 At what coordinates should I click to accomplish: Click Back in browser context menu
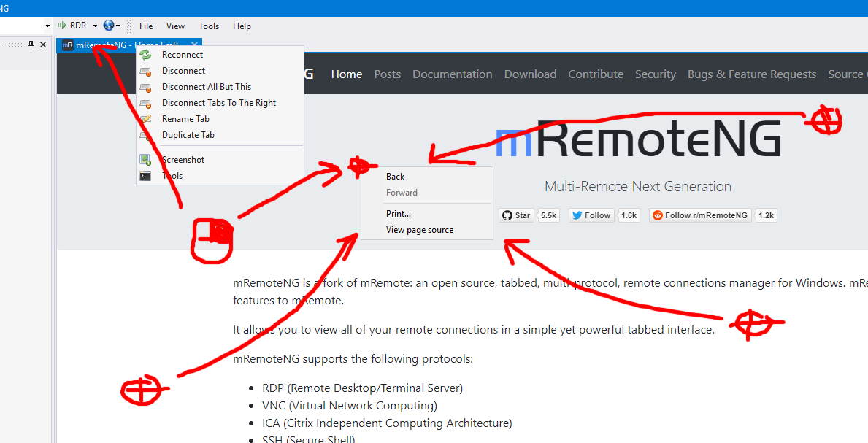click(426, 177)
